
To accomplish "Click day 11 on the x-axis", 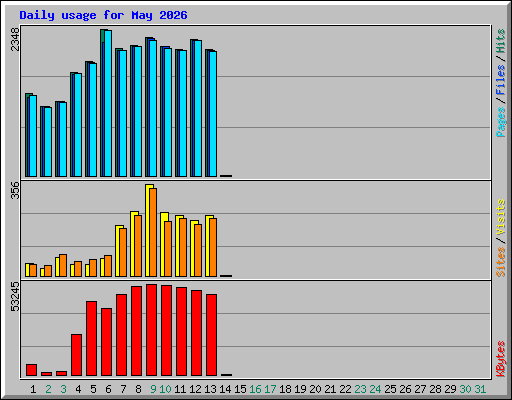I will point(180,389).
